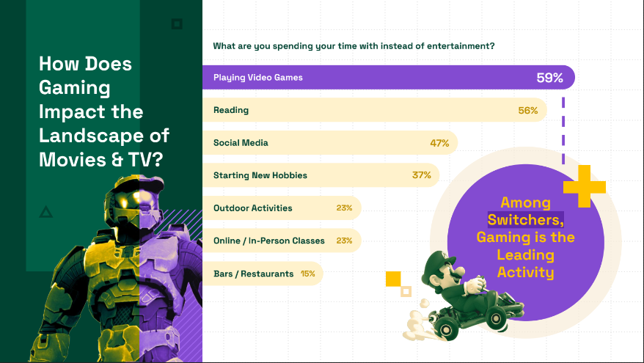
Task: Click the Luigi kart image
Action: click(x=463, y=296)
